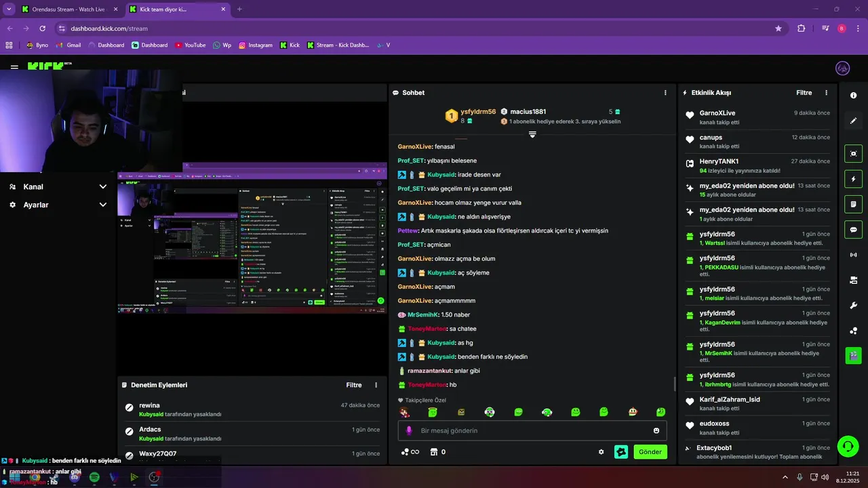Click the purple microphone icon in chat input
Viewport: 868px width, 488px height.
pyautogui.click(x=408, y=430)
